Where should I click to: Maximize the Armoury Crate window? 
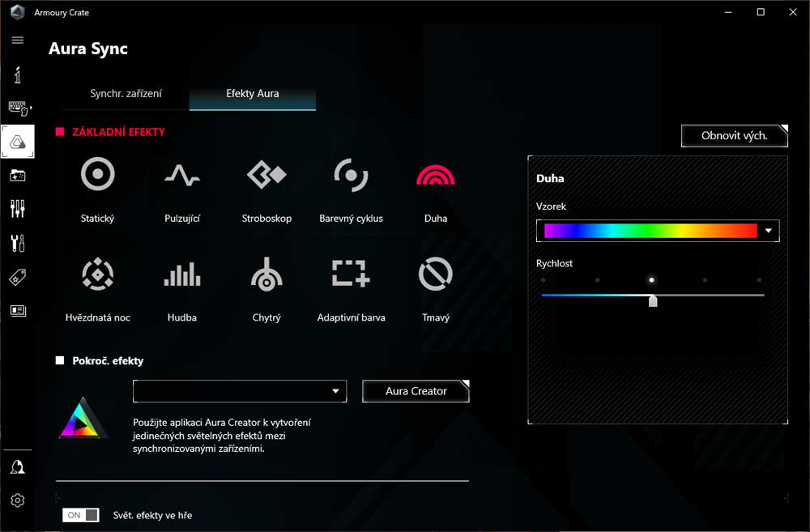click(x=761, y=12)
